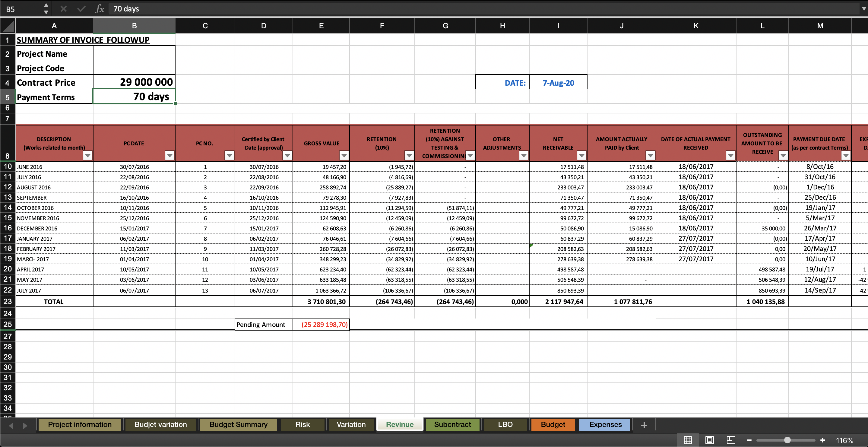Select DECEMBER 2016 outstanding amount 35 000,00
868x447 pixels.
[762, 228]
